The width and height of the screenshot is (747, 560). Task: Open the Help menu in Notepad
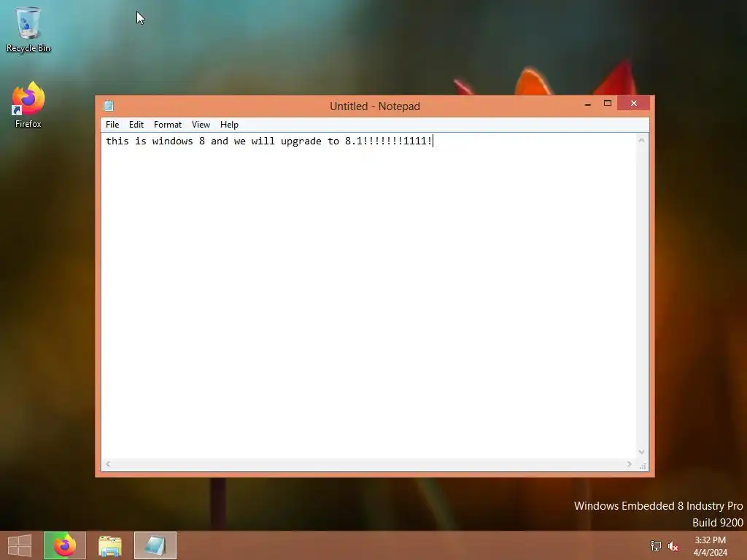click(x=229, y=125)
